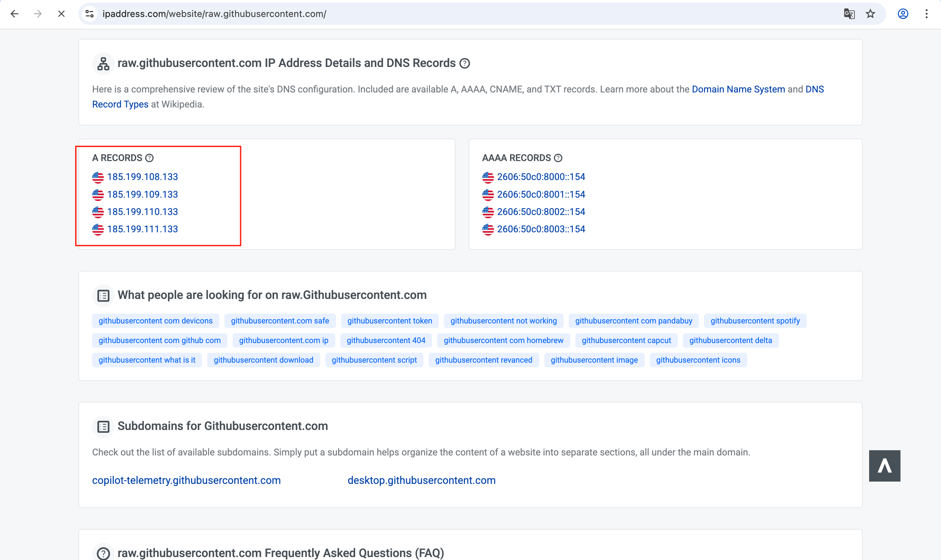Screen dimensions: 941x560
Task: Select the githubusercontent delta tag
Action: tap(731, 340)
